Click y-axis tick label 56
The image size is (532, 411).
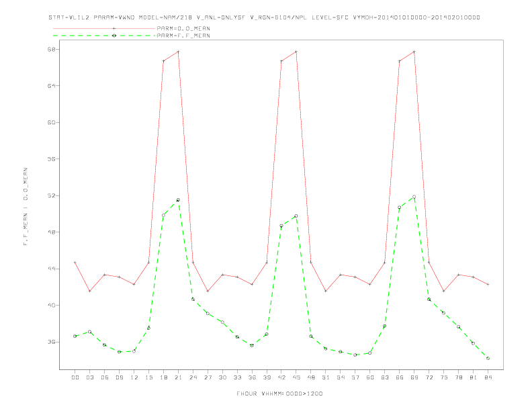51,159
